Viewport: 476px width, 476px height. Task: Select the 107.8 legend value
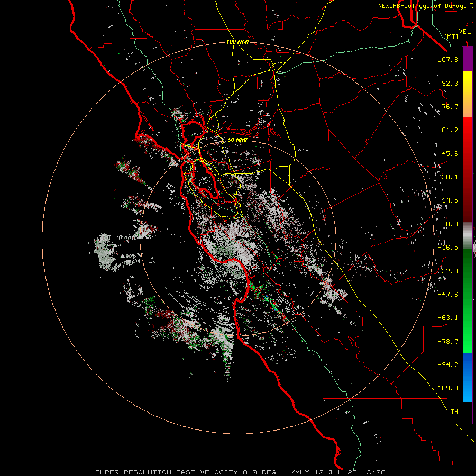point(448,59)
